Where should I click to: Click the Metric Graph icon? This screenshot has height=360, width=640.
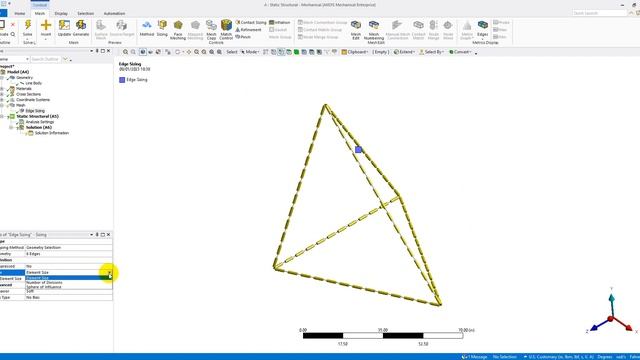pyautogui.click(x=467, y=26)
